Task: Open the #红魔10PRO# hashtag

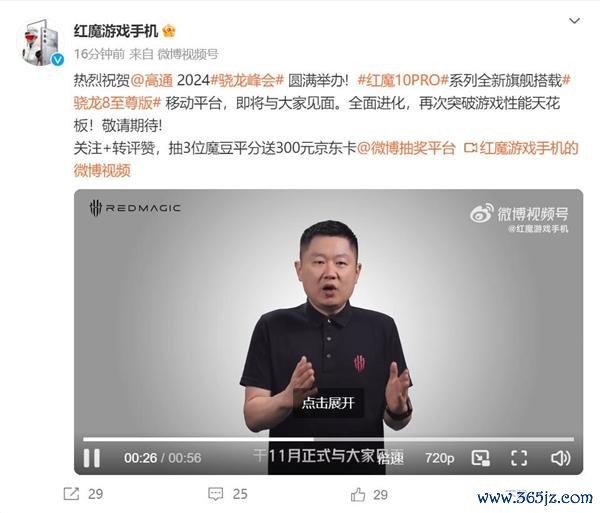Action: click(403, 80)
